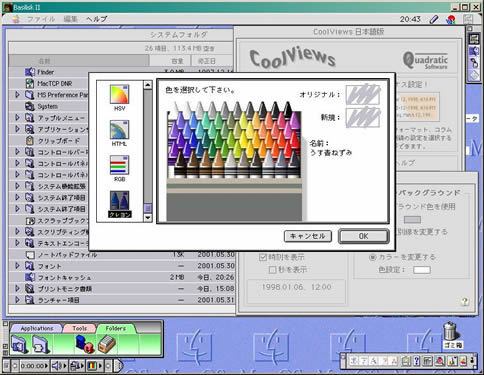The image size is (484, 375).
Task: Click the 新規 new color sample
Action: coord(363,117)
